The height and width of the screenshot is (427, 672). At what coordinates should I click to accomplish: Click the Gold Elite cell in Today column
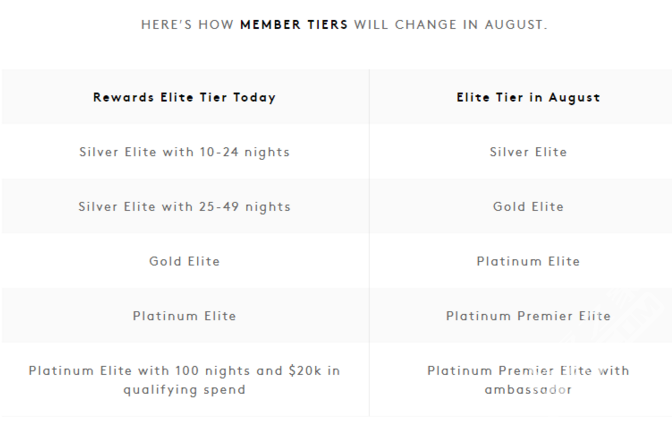[185, 261]
